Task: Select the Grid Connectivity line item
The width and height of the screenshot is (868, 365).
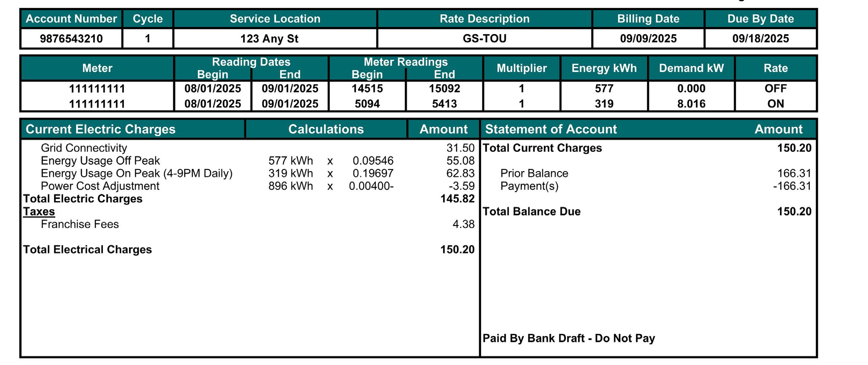Action: click(x=84, y=148)
